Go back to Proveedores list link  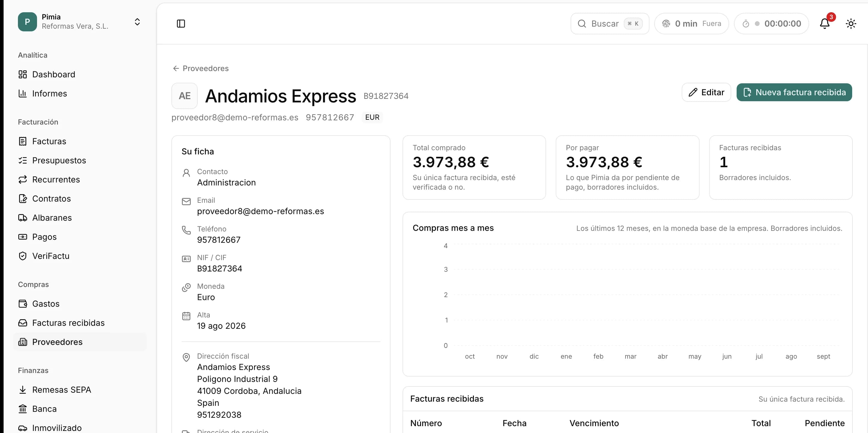click(200, 68)
